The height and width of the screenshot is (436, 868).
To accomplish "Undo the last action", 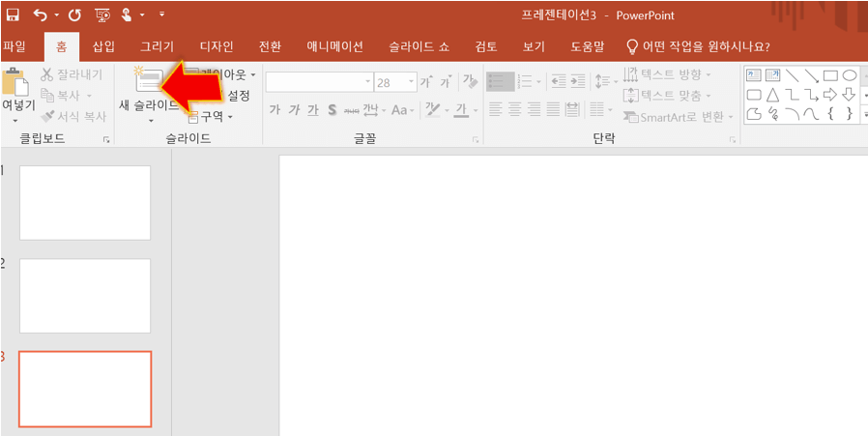I will [41, 15].
